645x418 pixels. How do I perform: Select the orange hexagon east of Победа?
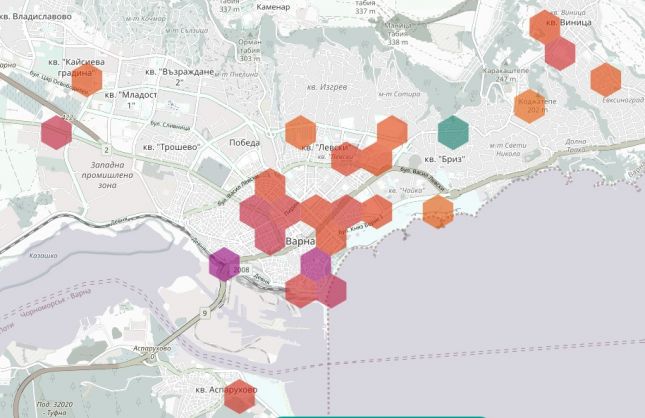299,131
